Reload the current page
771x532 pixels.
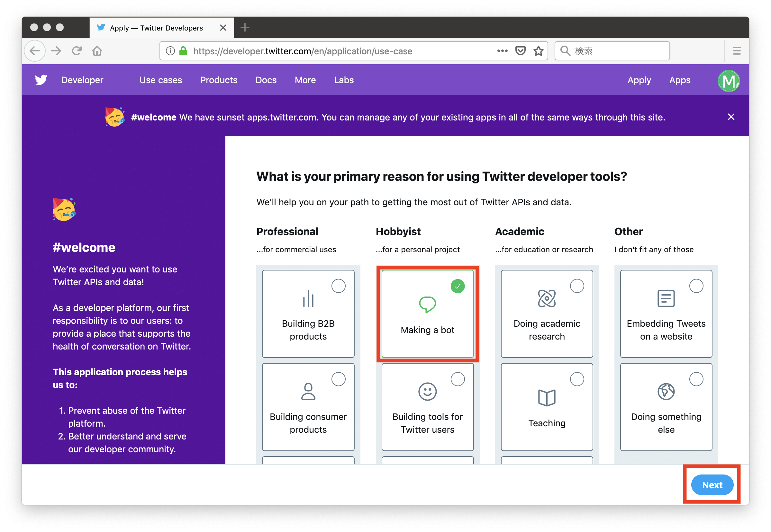[77, 51]
